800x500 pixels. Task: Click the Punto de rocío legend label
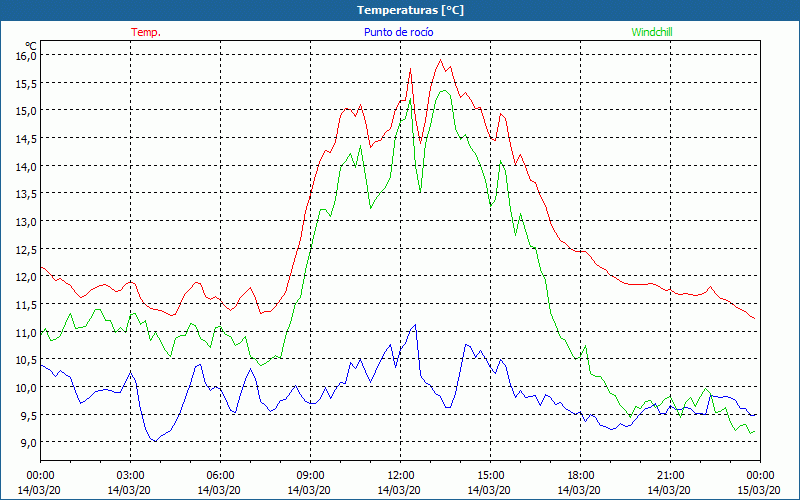click(x=398, y=32)
